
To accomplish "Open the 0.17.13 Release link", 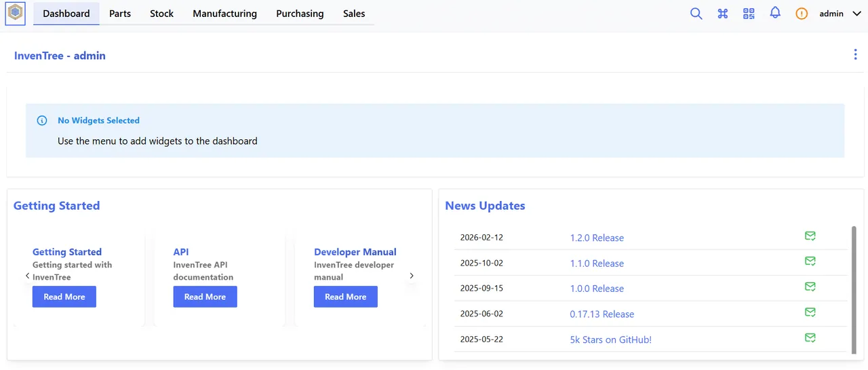I will pos(602,314).
